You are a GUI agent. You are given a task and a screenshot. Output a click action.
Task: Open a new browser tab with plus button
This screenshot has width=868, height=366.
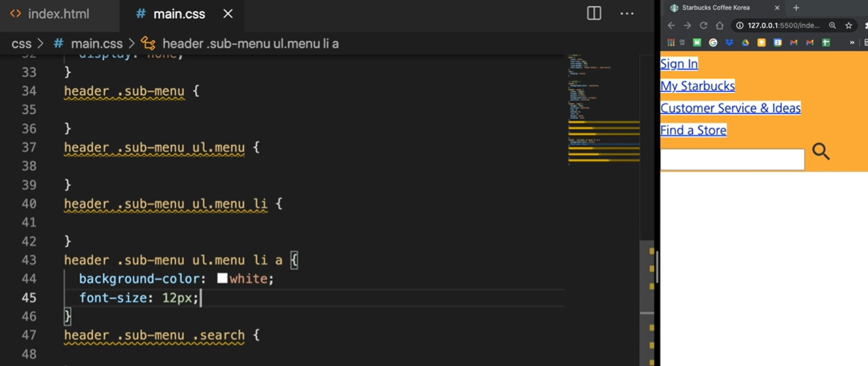(x=796, y=7)
